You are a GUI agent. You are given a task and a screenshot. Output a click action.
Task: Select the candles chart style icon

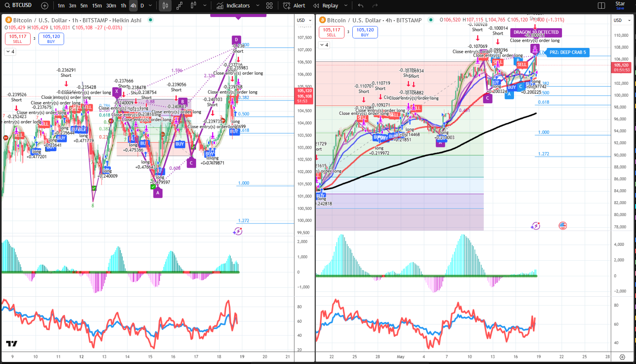[165, 6]
